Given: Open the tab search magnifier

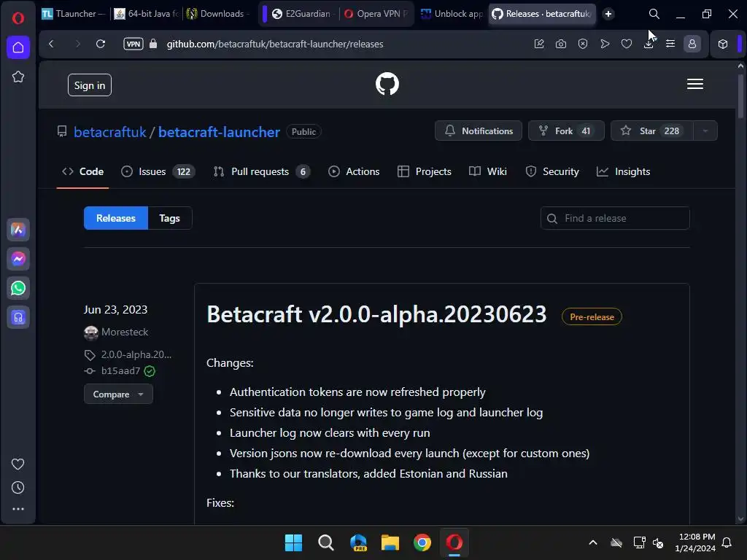Looking at the screenshot, I should [x=654, y=14].
